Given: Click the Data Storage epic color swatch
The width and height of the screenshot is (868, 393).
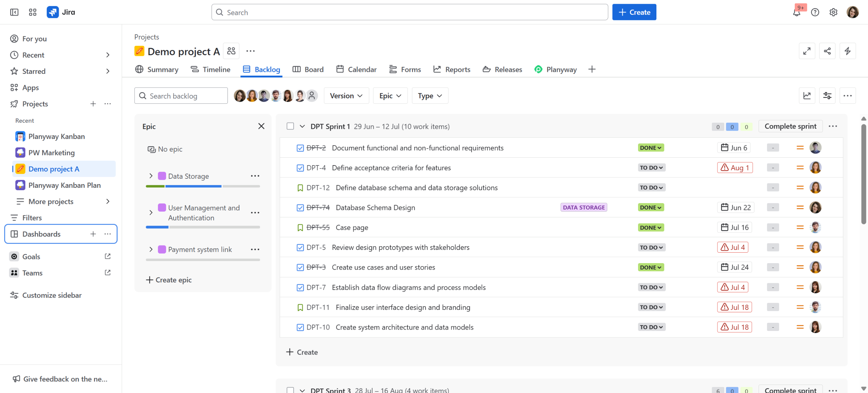Looking at the screenshot, I should [x=162, y=176].
